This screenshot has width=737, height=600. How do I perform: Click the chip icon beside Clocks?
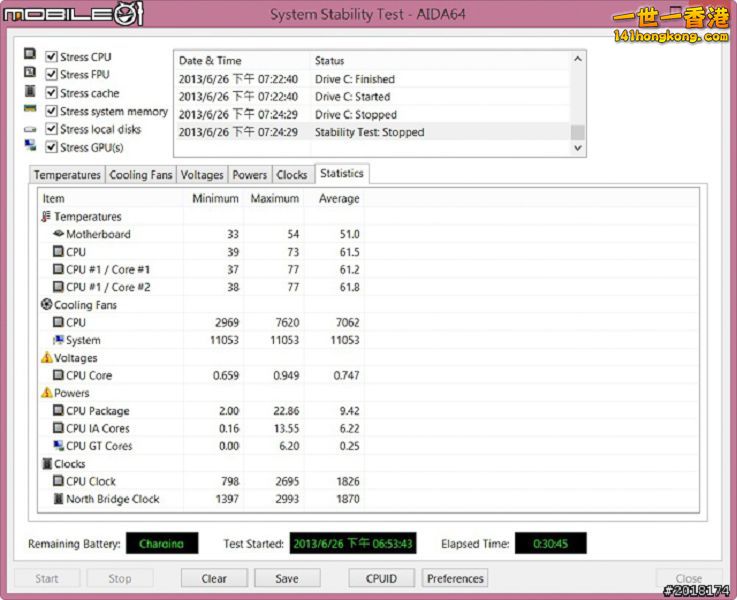(x=47, y=464)
